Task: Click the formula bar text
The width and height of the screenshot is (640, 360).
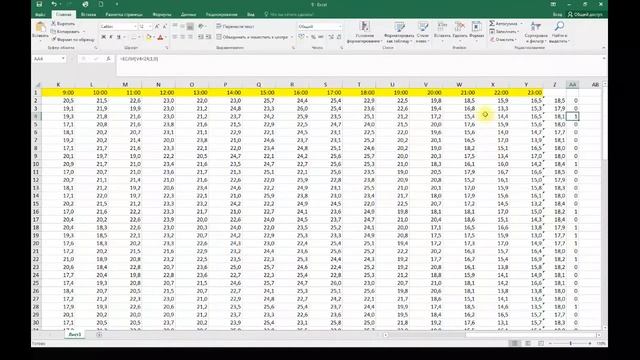Action: (139, 59)
